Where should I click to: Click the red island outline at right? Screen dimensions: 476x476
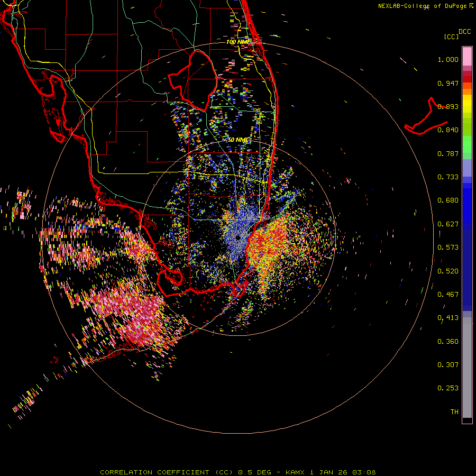click(426, 117)
